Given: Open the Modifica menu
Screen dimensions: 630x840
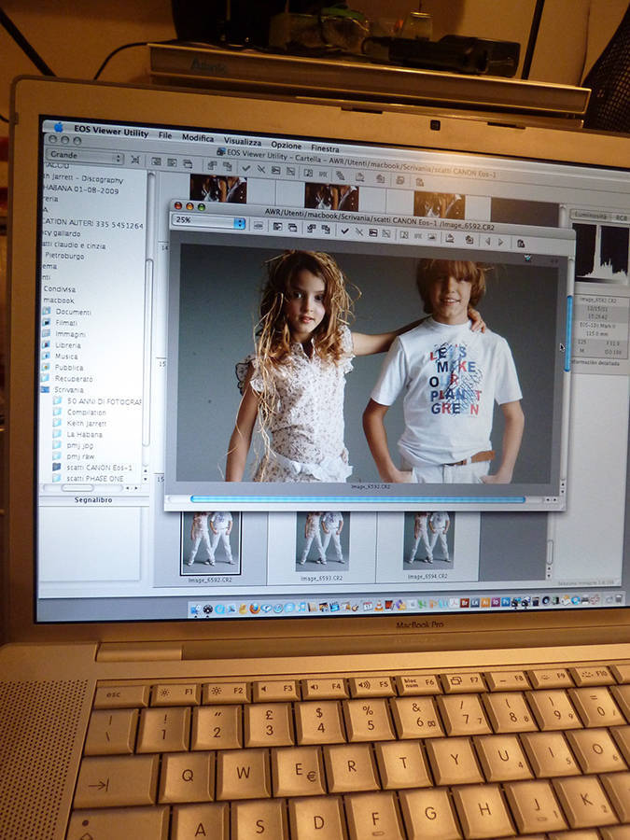Looking at the screenshot, I should [197, 137].
